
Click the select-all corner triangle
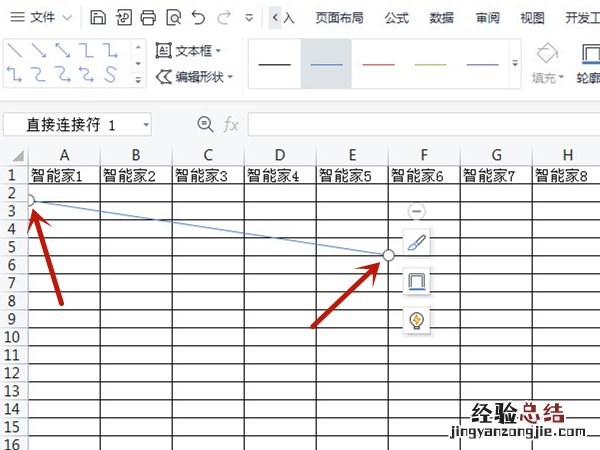pyautogui.click(x=18, y=156)
